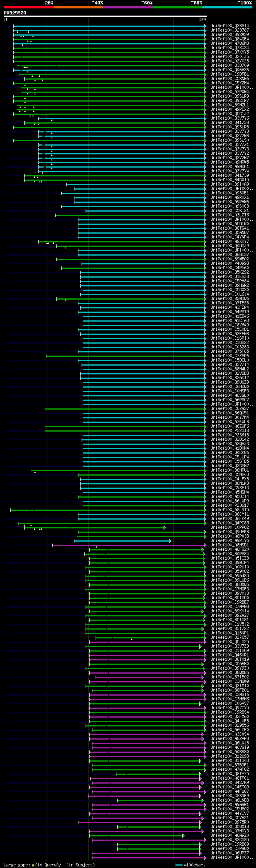Select UniRef100_C9DFB1 label

pos(230,74)
